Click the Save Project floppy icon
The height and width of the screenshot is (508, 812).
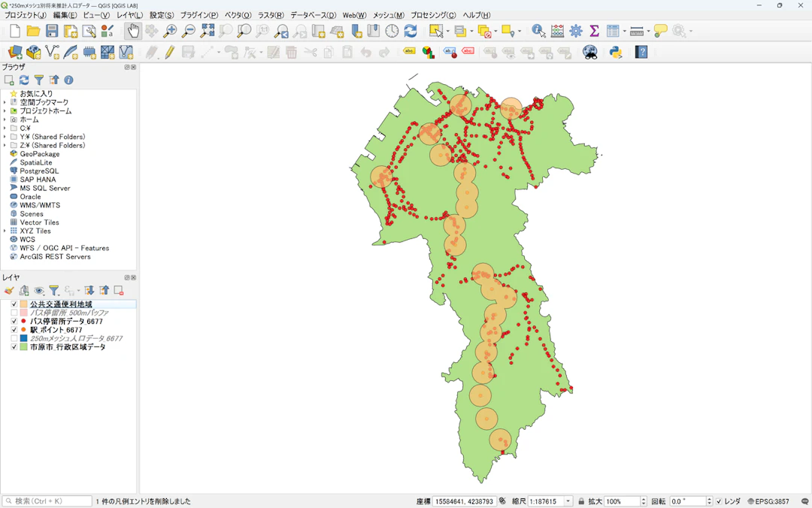(x=52, y=31)
